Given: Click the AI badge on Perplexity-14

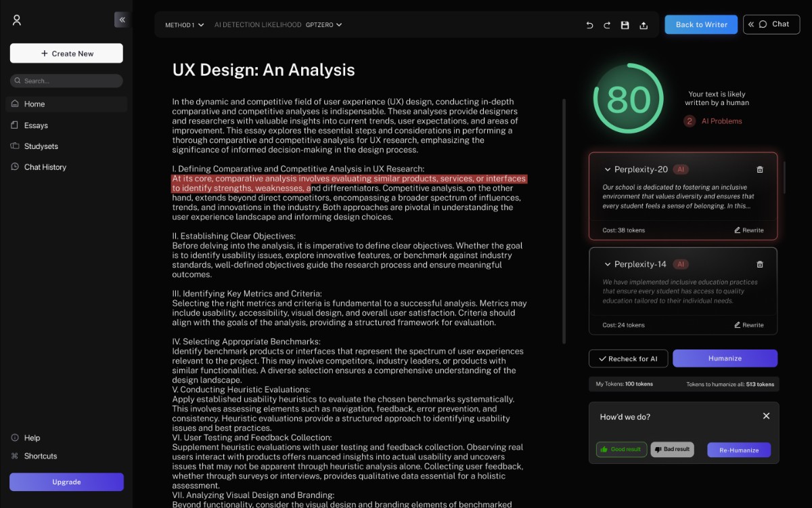Looking at the screenshot, I should 681,264.
